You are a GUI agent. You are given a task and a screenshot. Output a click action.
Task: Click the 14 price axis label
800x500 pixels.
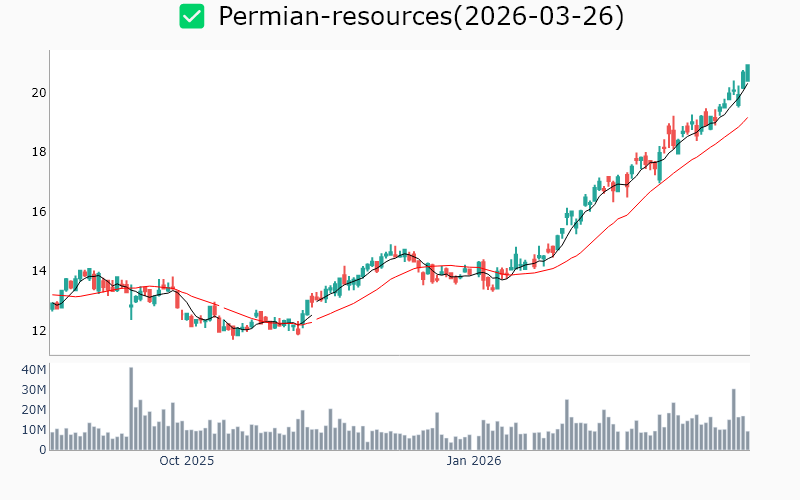[38, 271]
